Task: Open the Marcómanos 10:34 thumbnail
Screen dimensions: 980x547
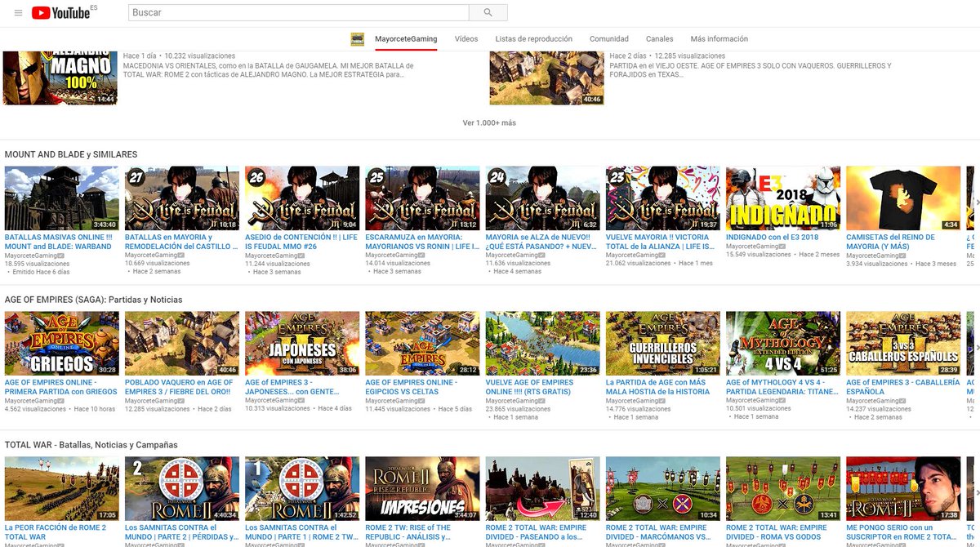Action: click(x=663, y=489)
